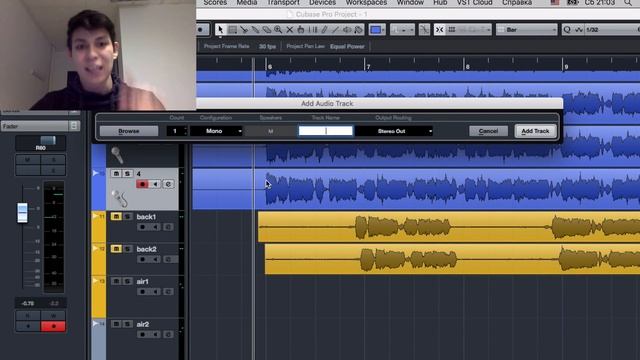Toggle the Snap on/off icon
640x360 pixels.
click(x=440, y=29)
